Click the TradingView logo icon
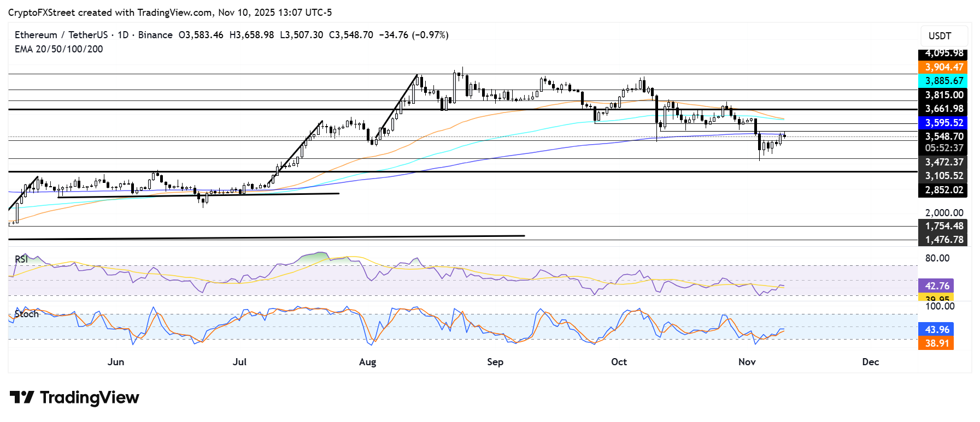Viewport: 980px width, 422px height. click(x=22, y=397)
